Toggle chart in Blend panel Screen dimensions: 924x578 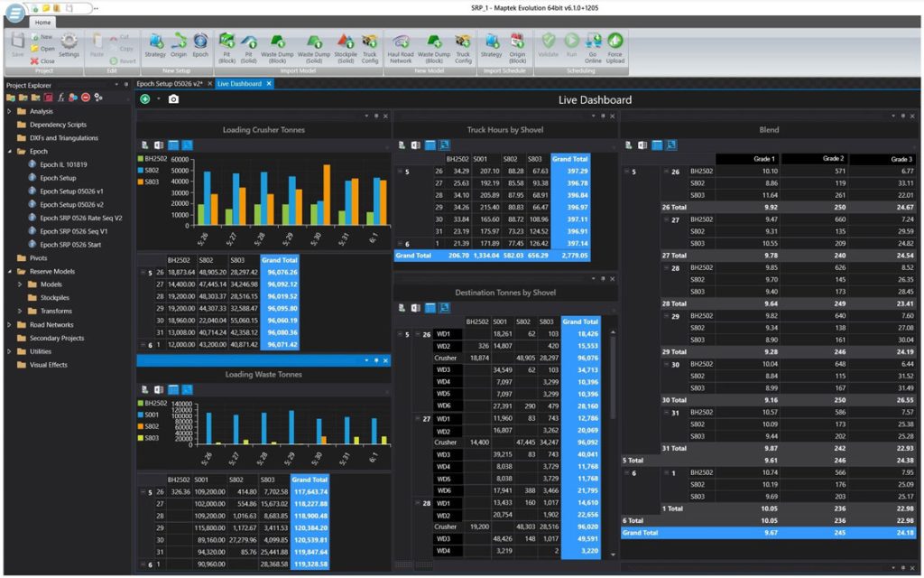(670, 145)
